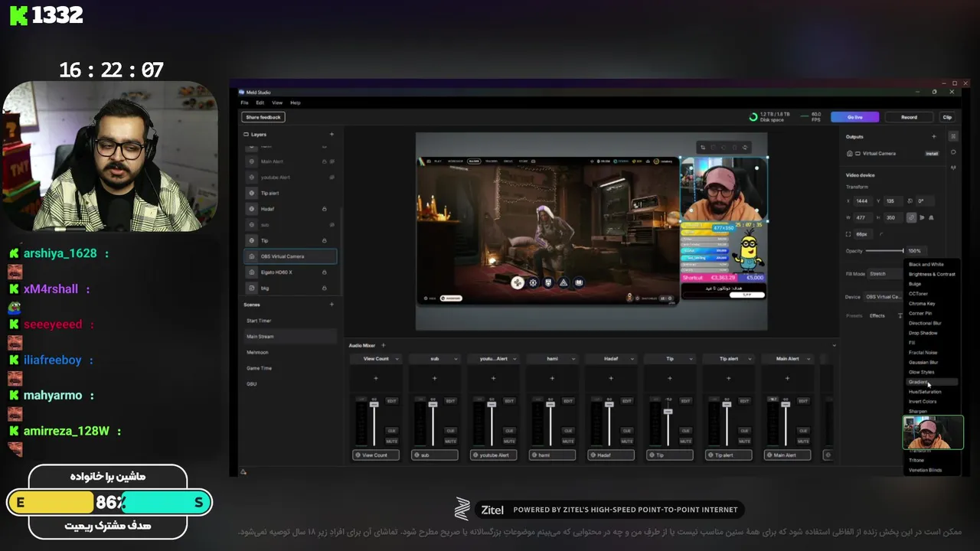Toggle visibility of the sub layer
980x551 pixels.
[x=332, y=224]
